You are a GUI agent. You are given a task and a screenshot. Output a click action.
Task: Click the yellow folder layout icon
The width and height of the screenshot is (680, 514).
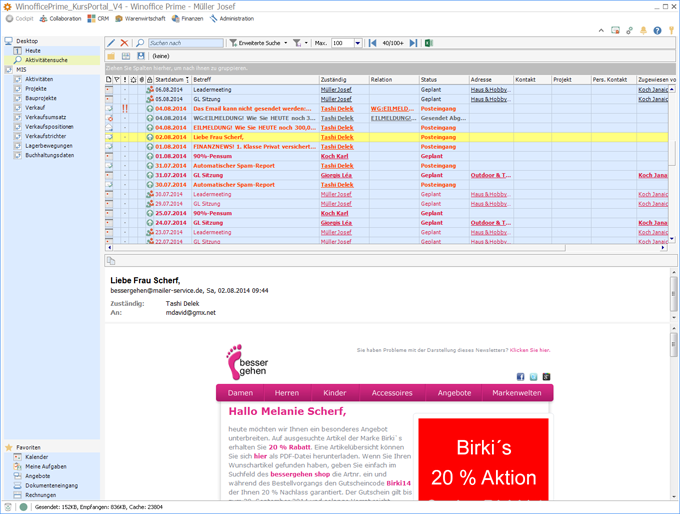[111, 56]
